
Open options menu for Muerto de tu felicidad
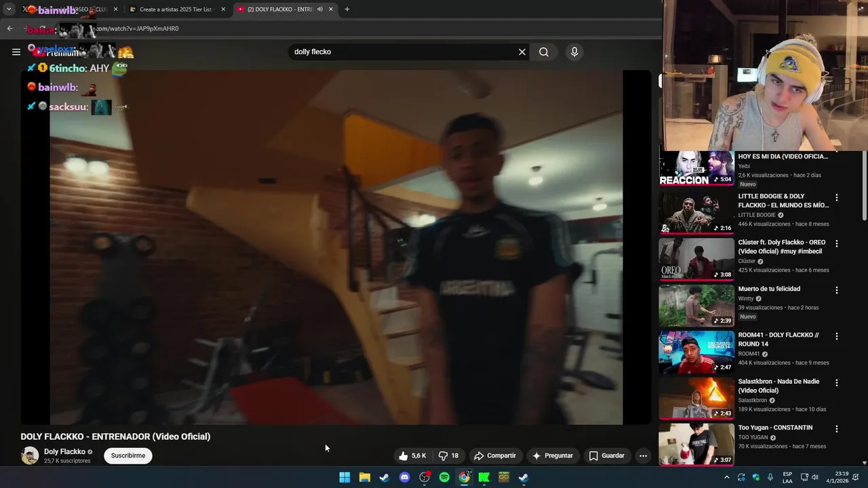tap(836, 290)
